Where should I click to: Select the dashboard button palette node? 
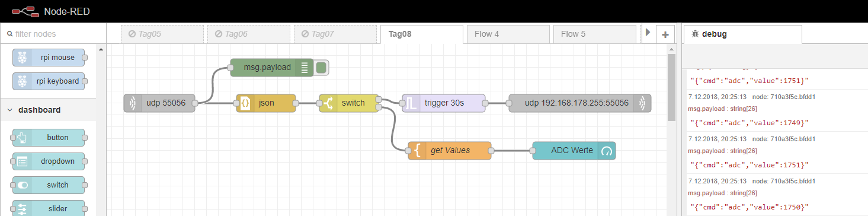tap(49, 138)
